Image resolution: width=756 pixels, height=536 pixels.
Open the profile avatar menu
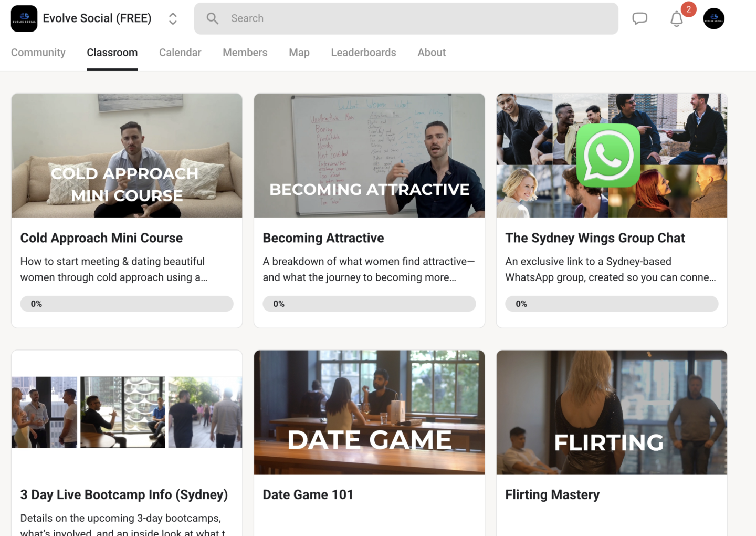pos(713,18)
